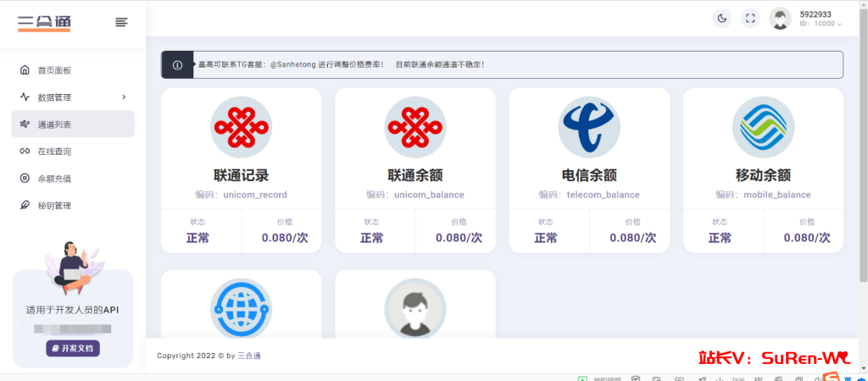Click the 0.080/次 price on 联通记录 card

point(285,238)
